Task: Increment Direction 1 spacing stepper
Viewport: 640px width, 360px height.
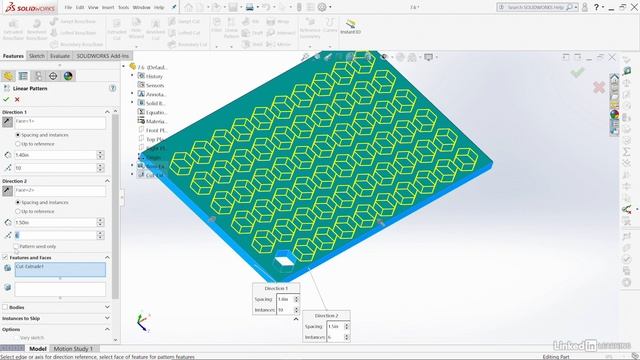Action: pos(100,153)
